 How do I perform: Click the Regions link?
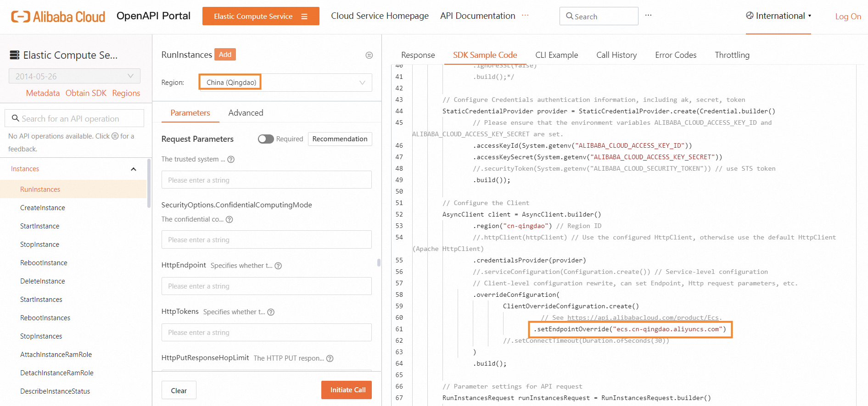pyautogui.click(x=126, y=93)
